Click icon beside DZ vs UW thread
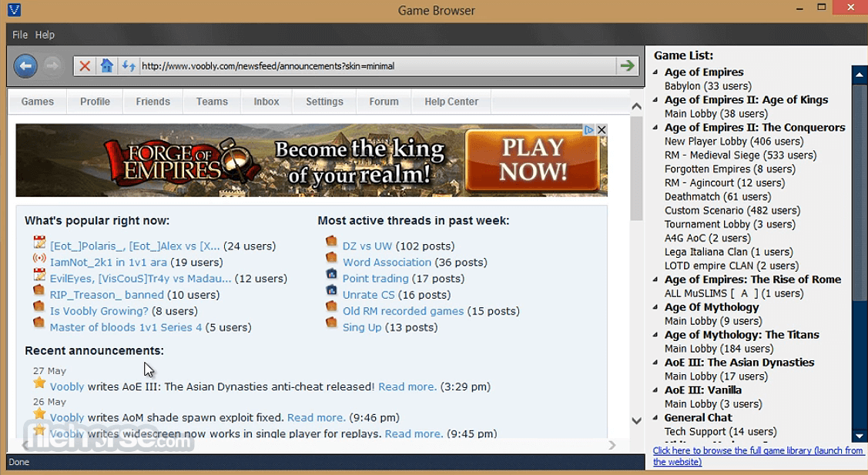Screen dimensions: 868x475 tap(332, 241)
